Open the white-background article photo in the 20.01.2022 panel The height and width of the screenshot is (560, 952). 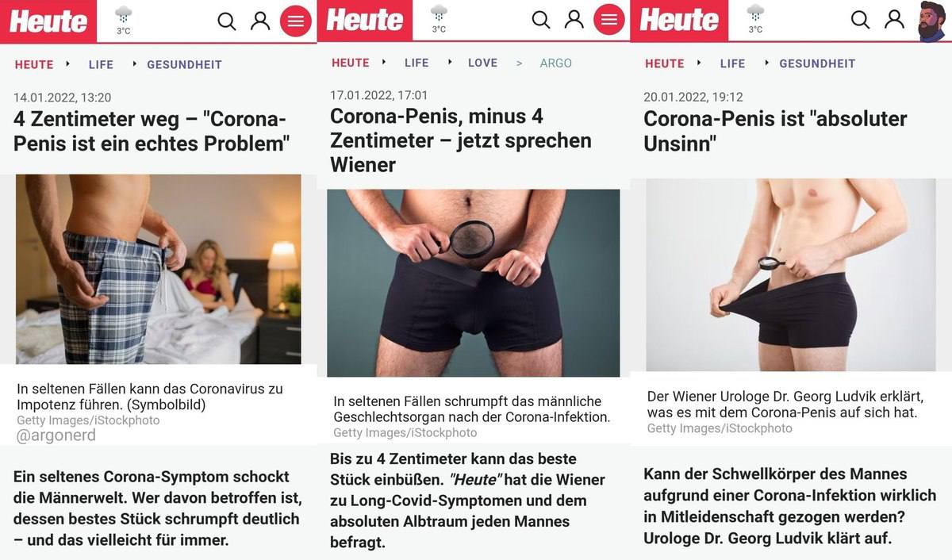(x=791, y=274)
